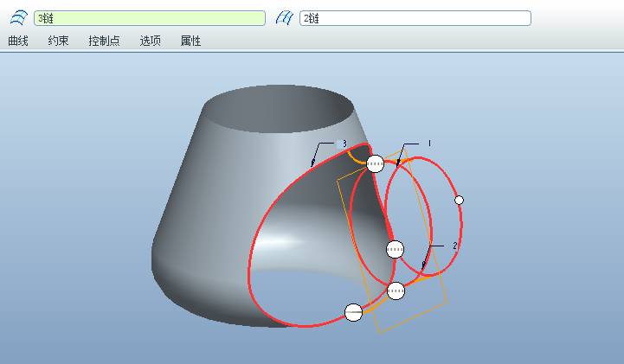This screenshot has height=364, width=624.
Task: Activate the first direction collector showing 3链
Action: click(150, 18)
